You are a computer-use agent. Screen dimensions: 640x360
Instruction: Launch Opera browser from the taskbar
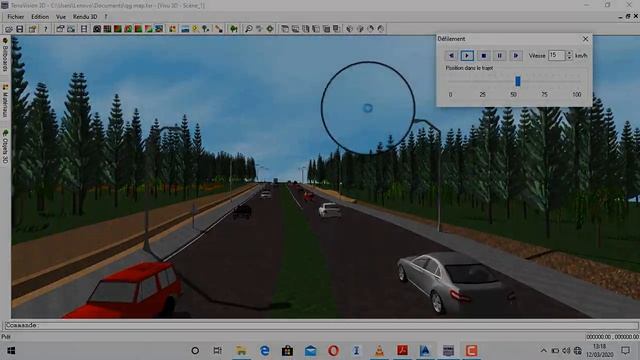[333, 351]
